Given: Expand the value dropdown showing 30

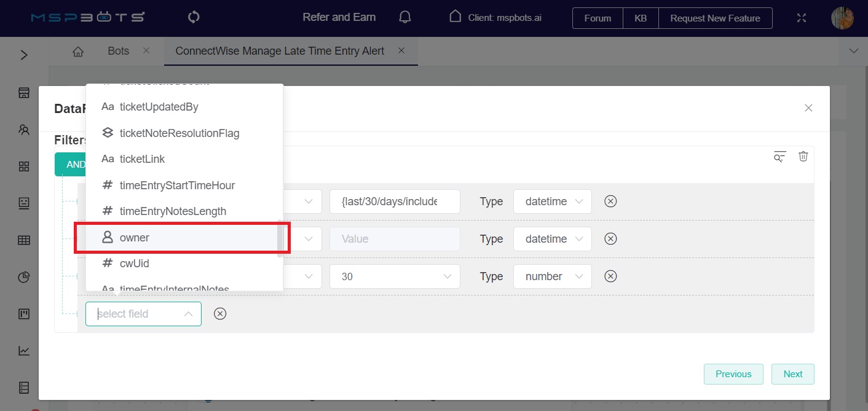Looking at the screenshot, I should point(395,276).
